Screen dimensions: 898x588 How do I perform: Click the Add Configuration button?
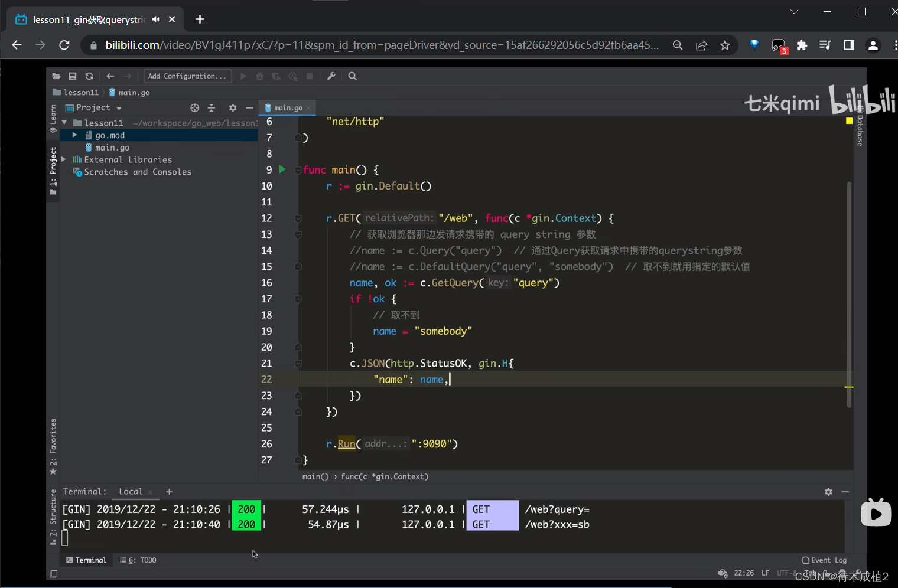coord(188,76)
